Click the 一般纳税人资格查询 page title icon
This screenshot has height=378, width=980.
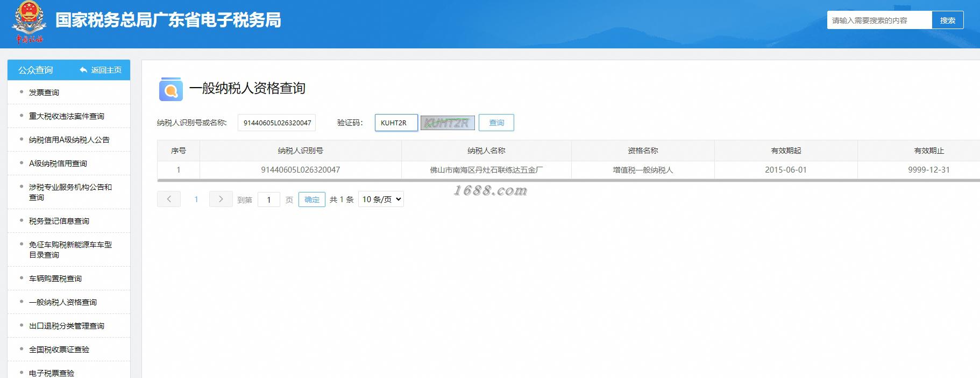[x=171, y=89]
